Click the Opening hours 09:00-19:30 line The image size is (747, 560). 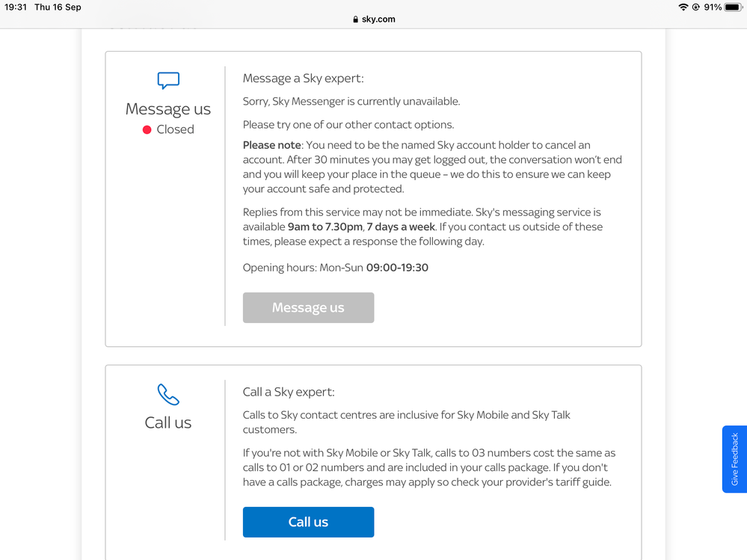(x=336, y=268)
